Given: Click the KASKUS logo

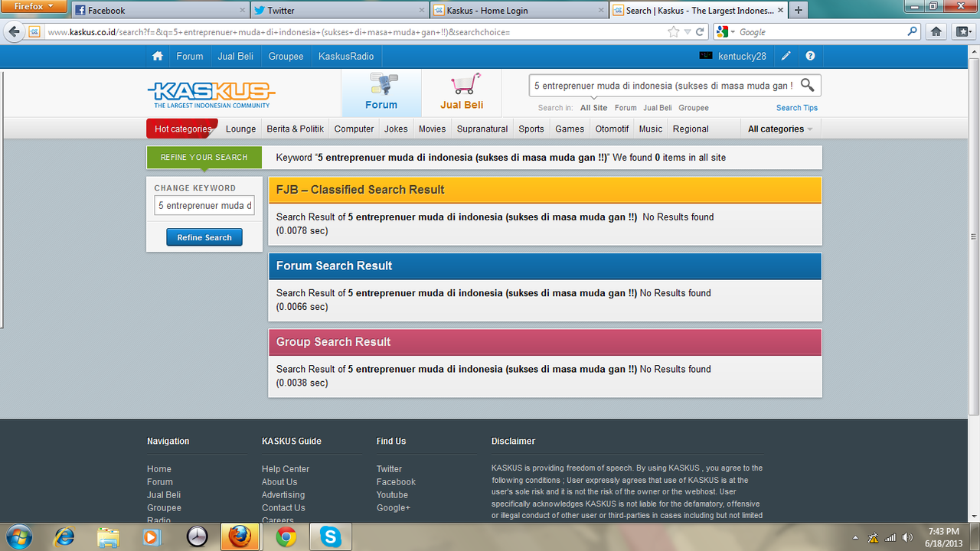Looking at the screenshot, I should click(211, 94).
